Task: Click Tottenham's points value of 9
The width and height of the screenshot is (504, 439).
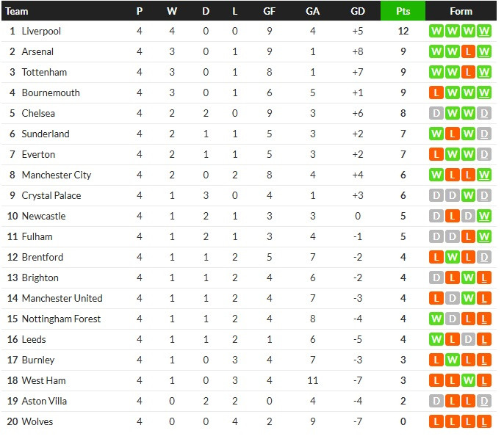Action: pyautogui.click(x=403, y=72)
